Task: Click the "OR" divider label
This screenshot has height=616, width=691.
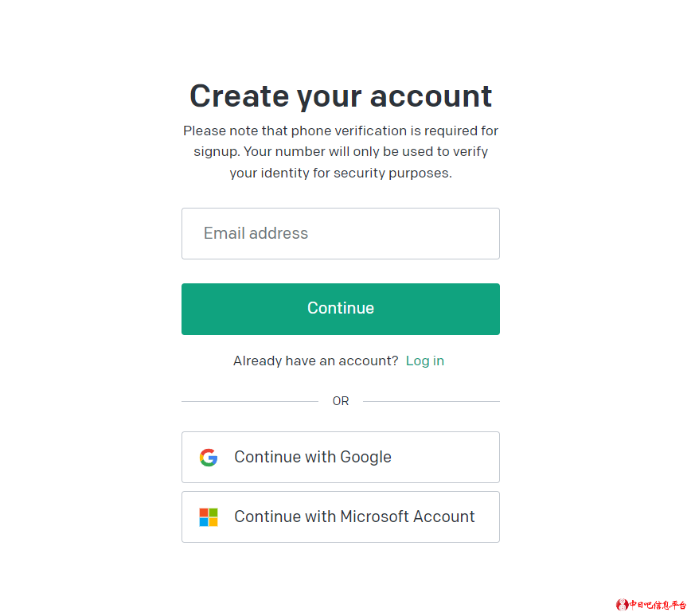Action: pos(341,401)
